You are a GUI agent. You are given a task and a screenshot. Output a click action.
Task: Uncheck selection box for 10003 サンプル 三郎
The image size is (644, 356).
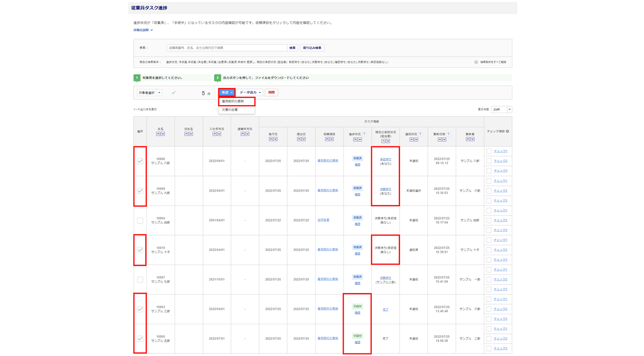pos(140,309)
